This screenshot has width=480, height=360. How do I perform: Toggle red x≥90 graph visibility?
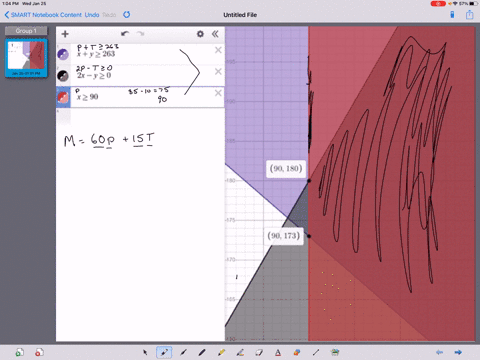[63, 97]
